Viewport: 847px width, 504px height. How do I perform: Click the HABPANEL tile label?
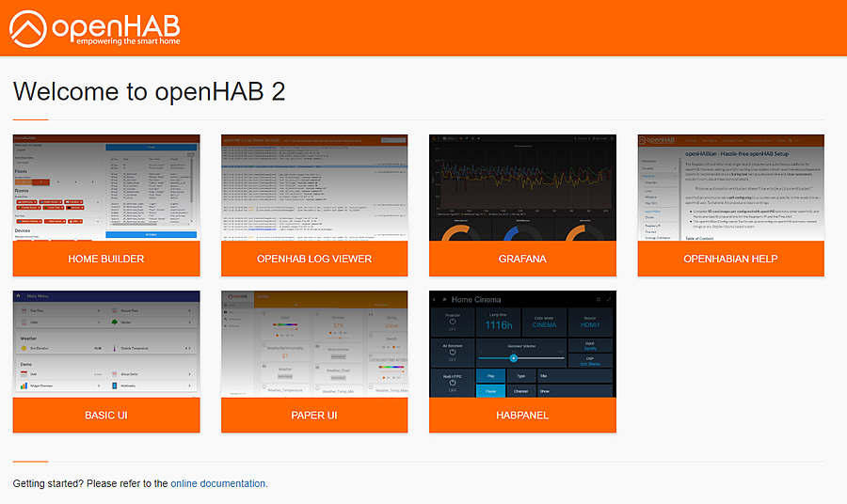pos(522,415)
